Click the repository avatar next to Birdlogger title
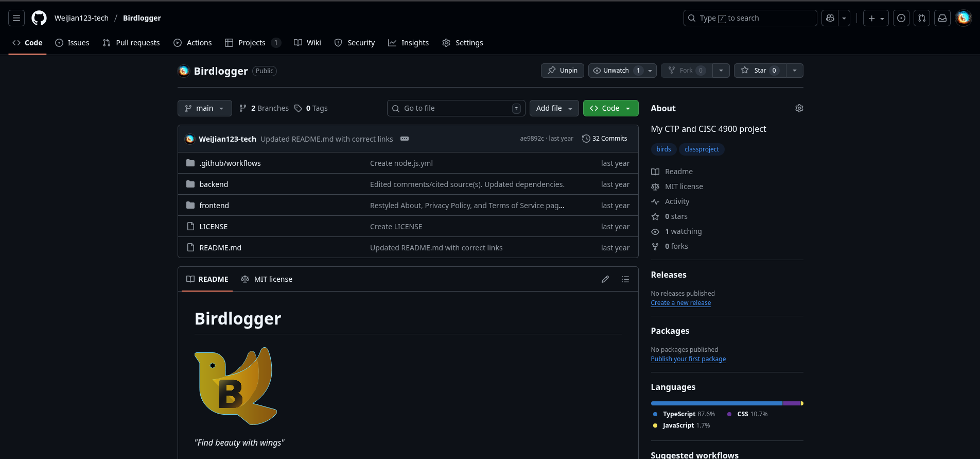This screenshot has width=980, height=459. click(184, 71)
